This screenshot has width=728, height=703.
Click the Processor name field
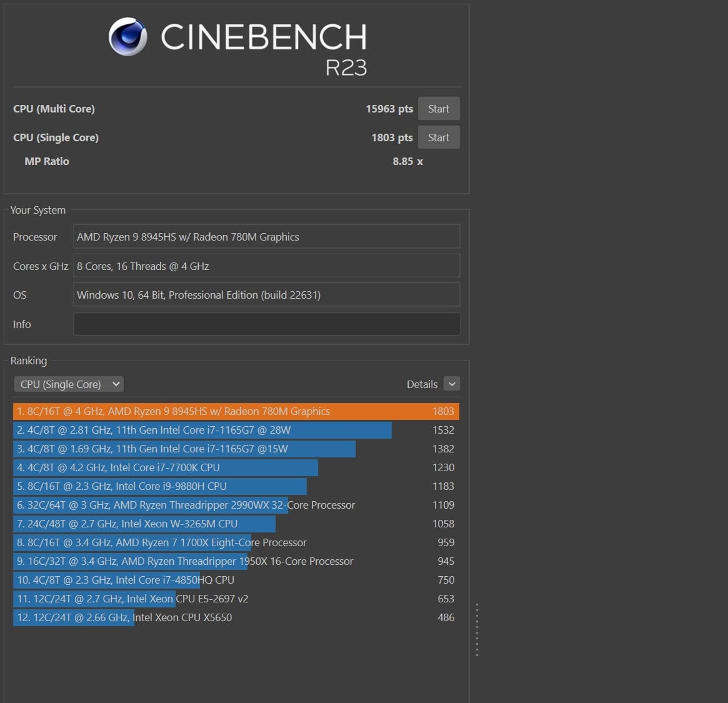click(x=267, y=237)
